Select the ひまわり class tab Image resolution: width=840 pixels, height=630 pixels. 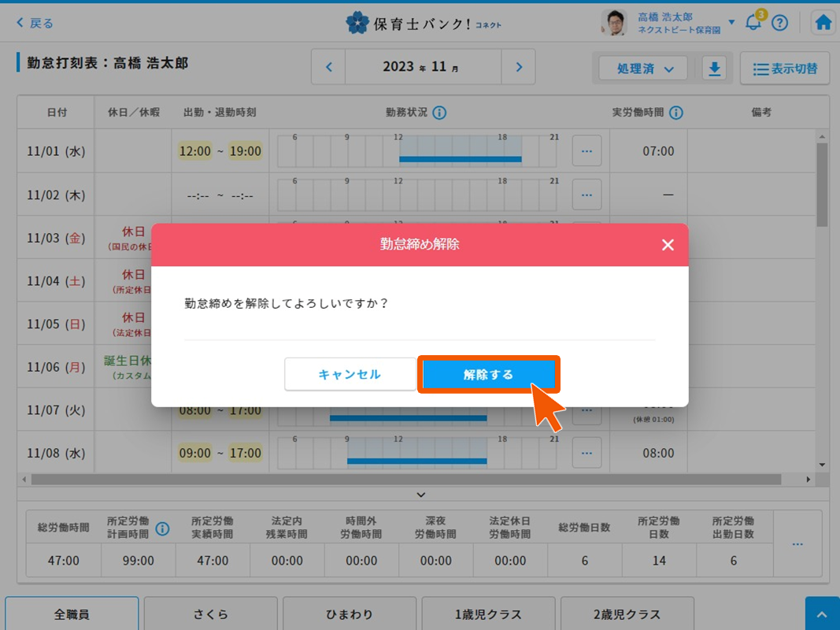coord(349,614)
